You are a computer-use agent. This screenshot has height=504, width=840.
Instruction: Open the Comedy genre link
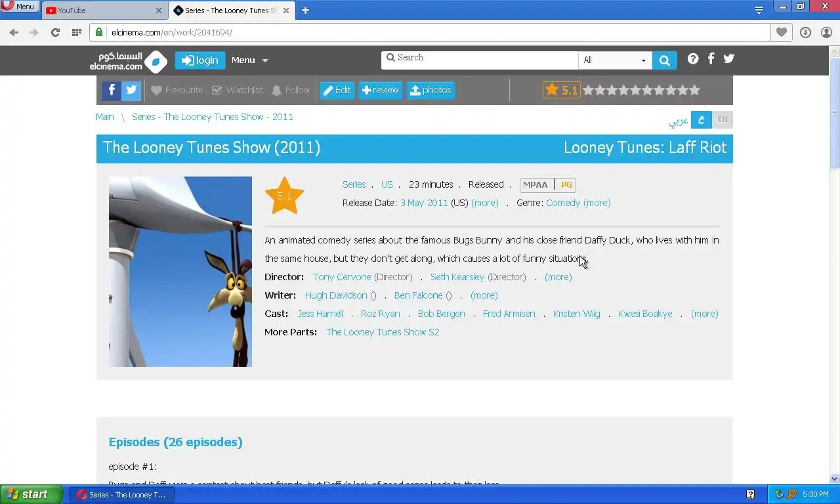pos(563,203)
